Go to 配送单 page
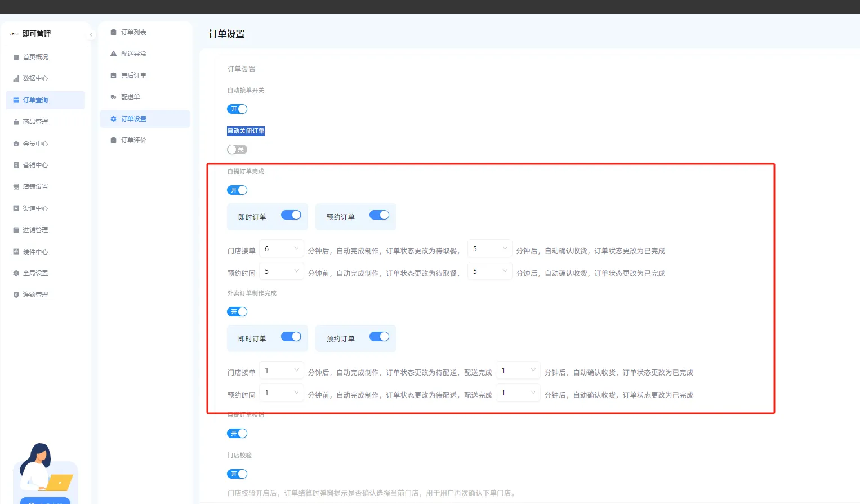Image resolution: width=860 pixels, height=504 pixels. 145,97
